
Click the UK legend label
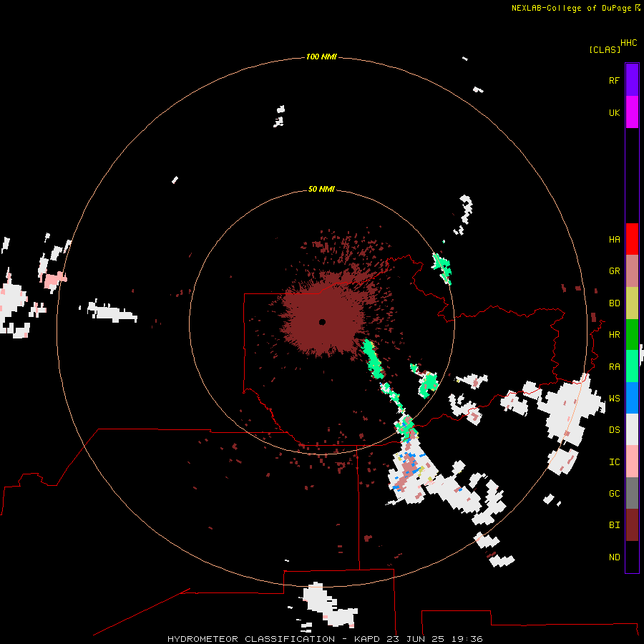[614, 112]
